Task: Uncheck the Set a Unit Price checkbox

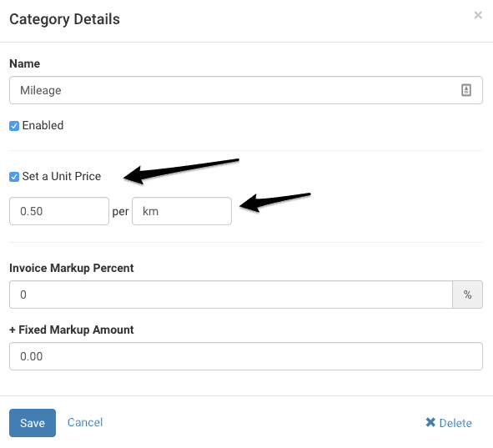Action: (14, 177)
